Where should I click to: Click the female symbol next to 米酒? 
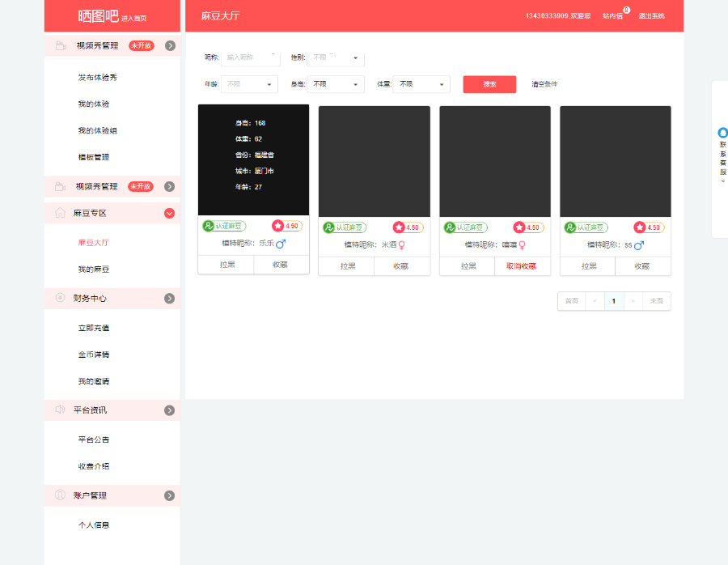[401, 245]
